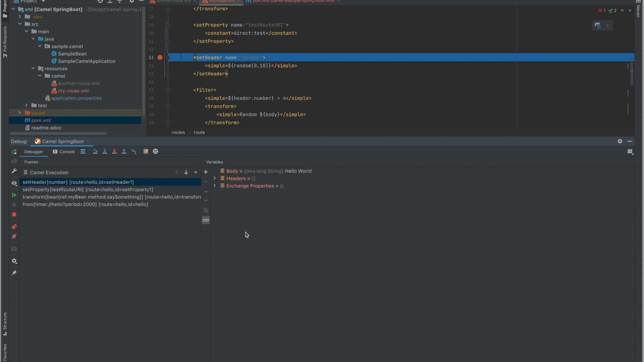Select the Resume Program icon

pos(14,195)
